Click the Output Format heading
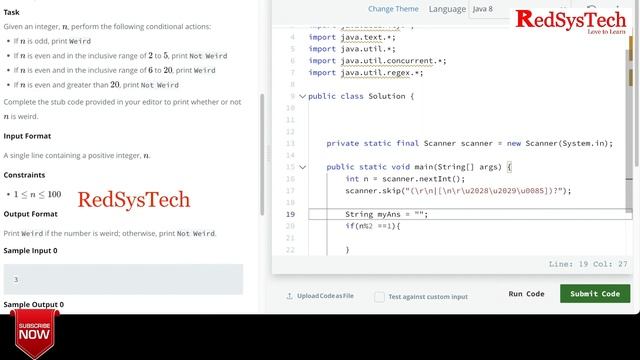 (31, 214)
